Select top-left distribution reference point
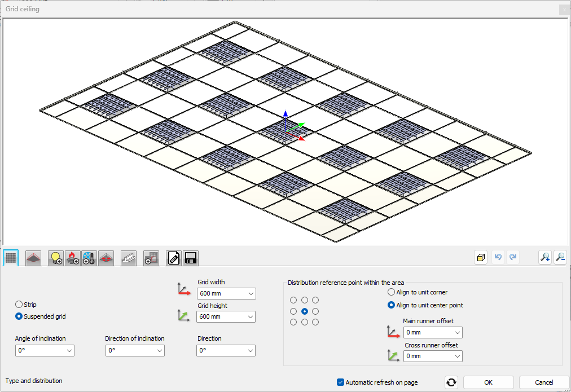 pyautogui.click(x=293, y=300)
